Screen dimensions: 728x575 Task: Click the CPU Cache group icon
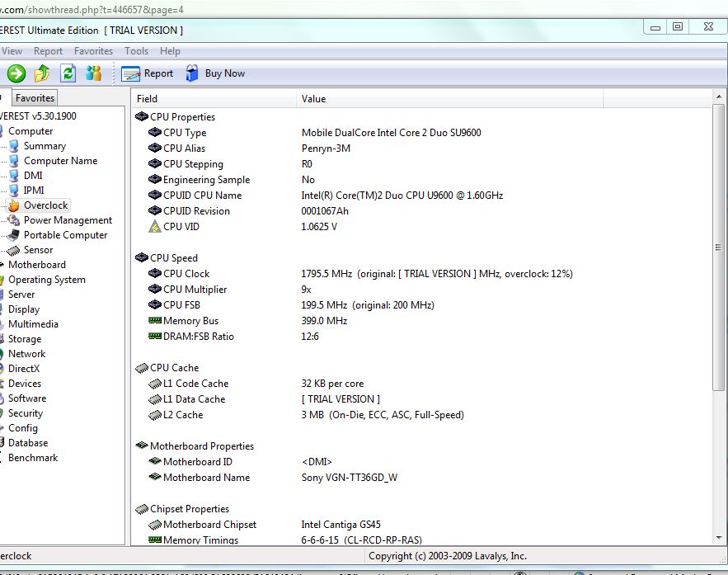pyautogui.click(x=142, y=368)
